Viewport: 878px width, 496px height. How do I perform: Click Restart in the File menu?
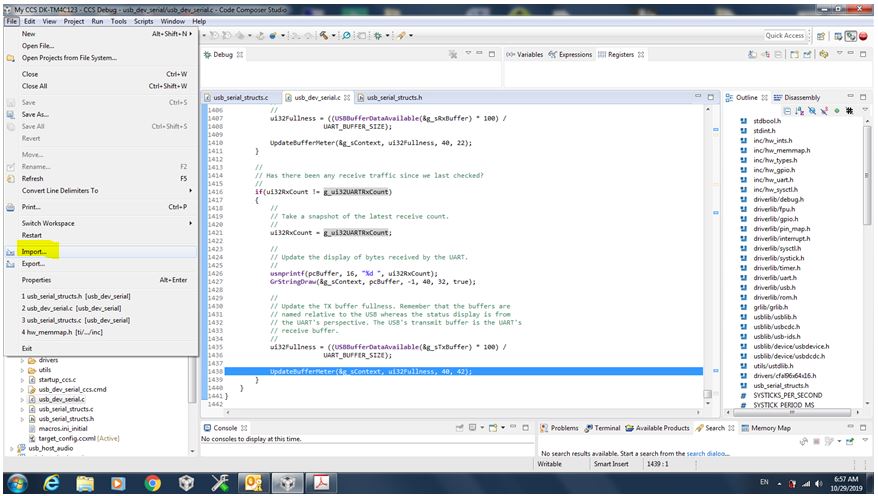[101, 235]
